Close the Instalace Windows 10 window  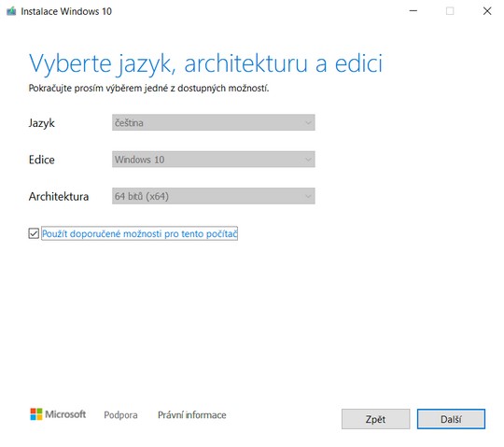coord(487,11)
